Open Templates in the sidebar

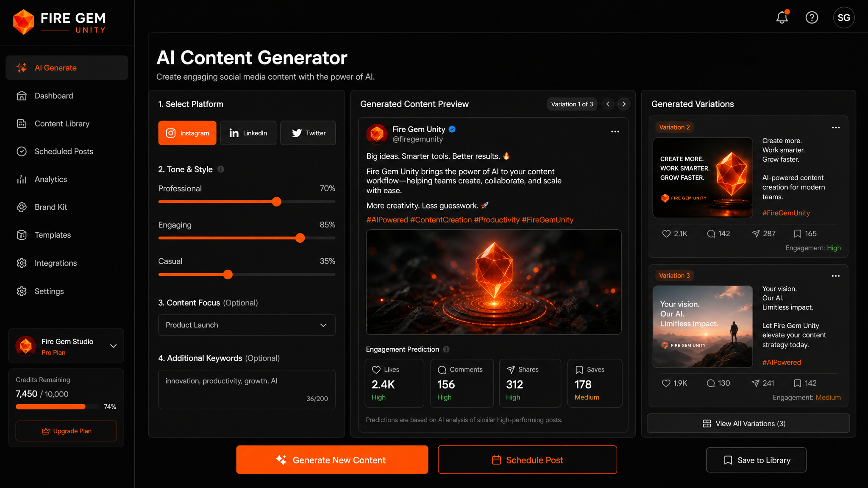(x=67, y=235)
